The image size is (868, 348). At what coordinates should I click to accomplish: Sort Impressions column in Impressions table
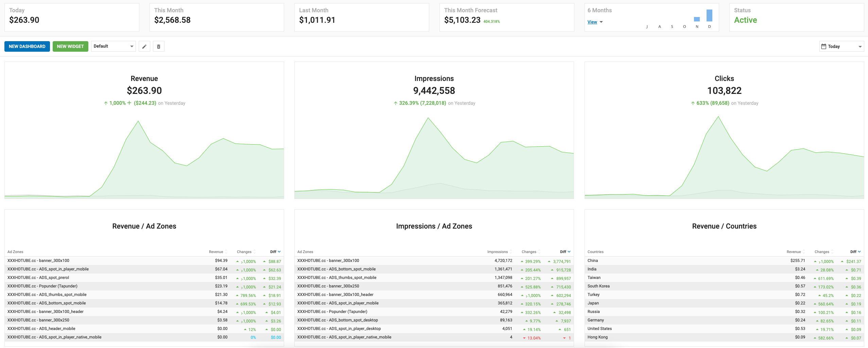point(499,252)
